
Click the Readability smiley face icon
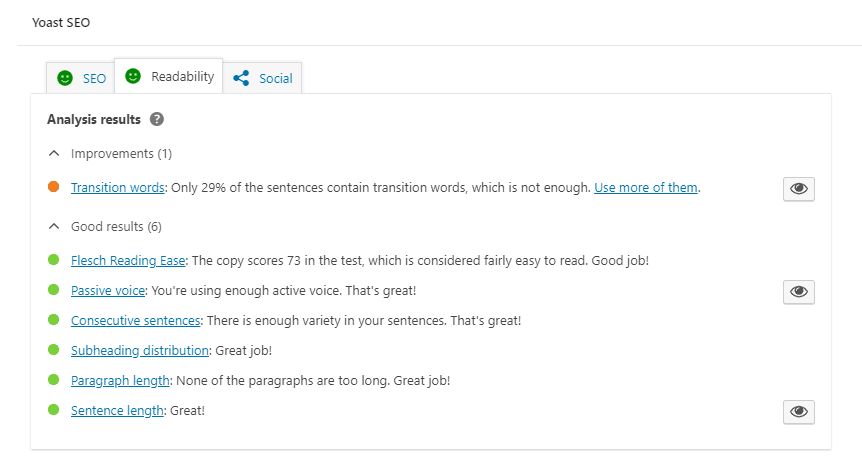[133, 76]
